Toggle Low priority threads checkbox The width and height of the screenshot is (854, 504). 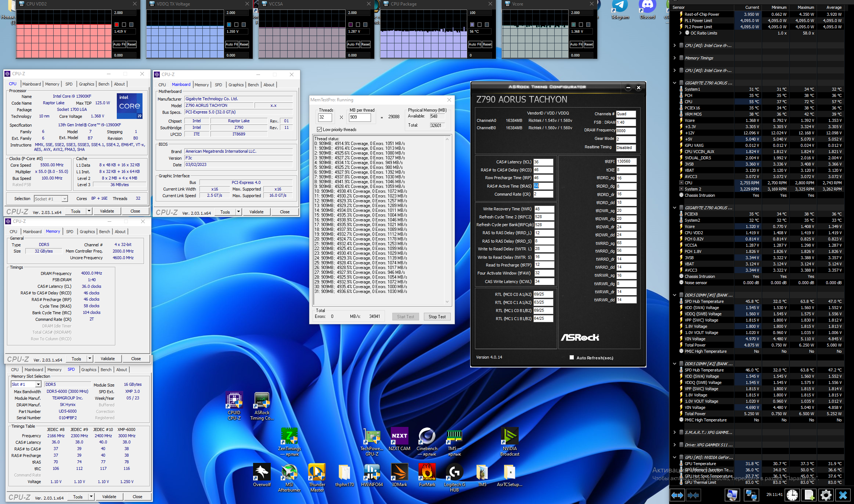319,130
